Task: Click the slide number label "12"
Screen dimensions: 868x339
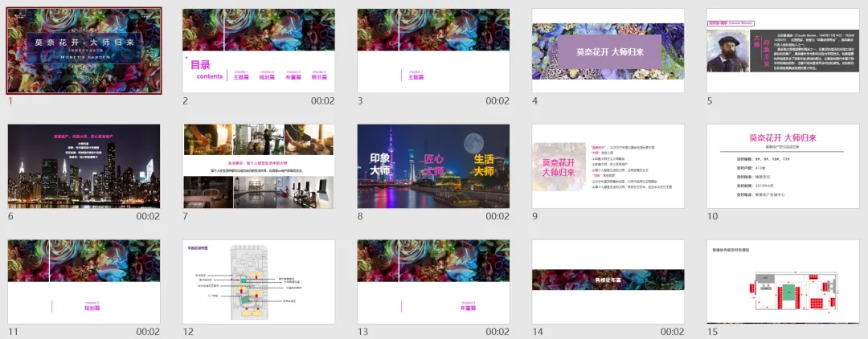Action: (x=188, y=332)
